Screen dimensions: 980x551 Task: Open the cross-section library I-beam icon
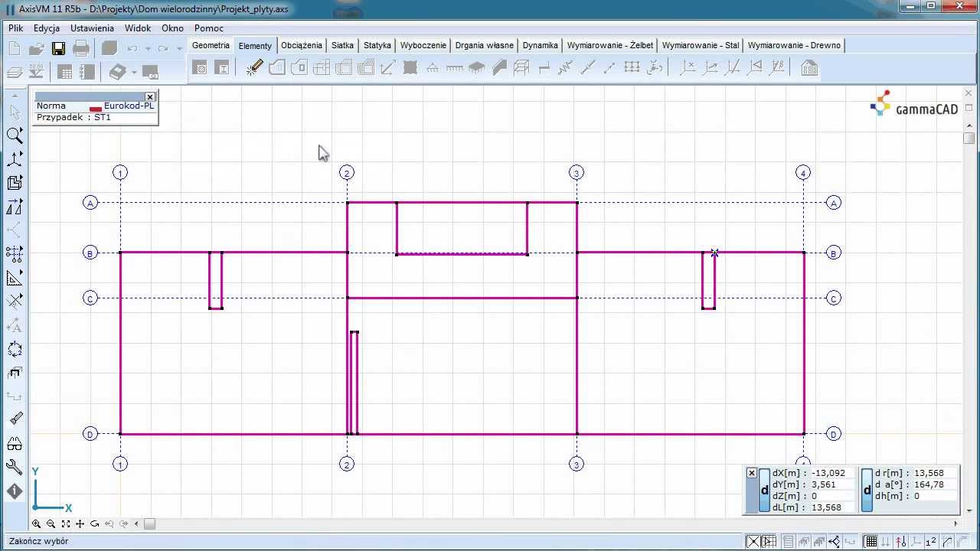[222, 68]
